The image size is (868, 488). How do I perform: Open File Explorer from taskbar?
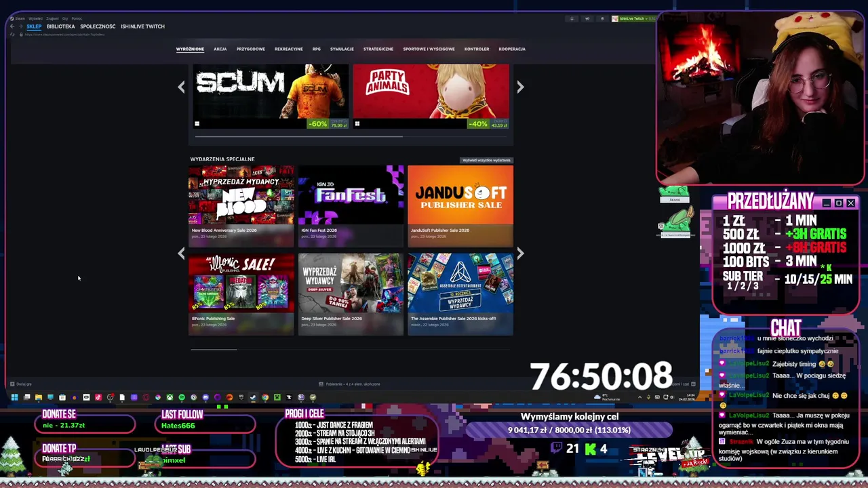(x=39, y=397)
